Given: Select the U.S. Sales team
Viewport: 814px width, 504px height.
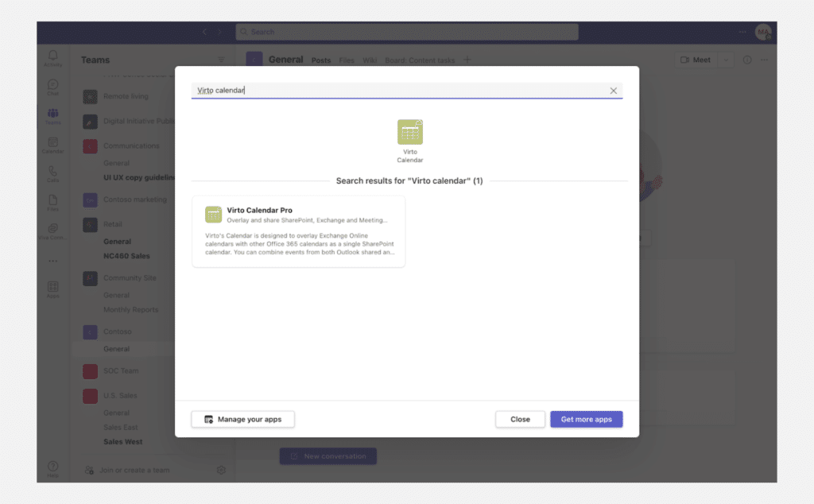Looking at the screenshot, I should 120,396.
